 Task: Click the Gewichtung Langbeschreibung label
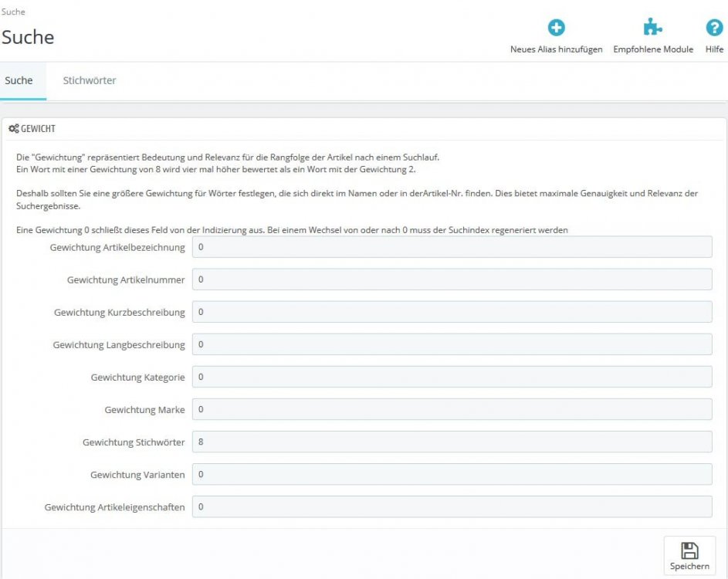tap(119, 345)
